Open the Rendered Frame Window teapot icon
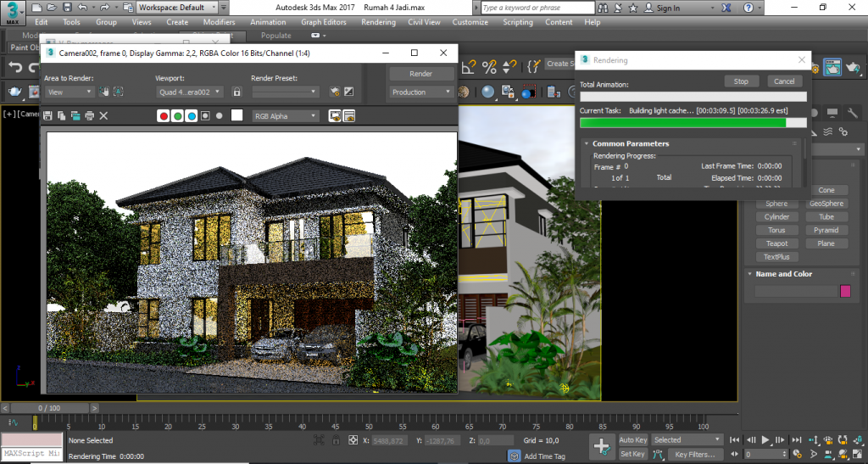 (832, 67)
